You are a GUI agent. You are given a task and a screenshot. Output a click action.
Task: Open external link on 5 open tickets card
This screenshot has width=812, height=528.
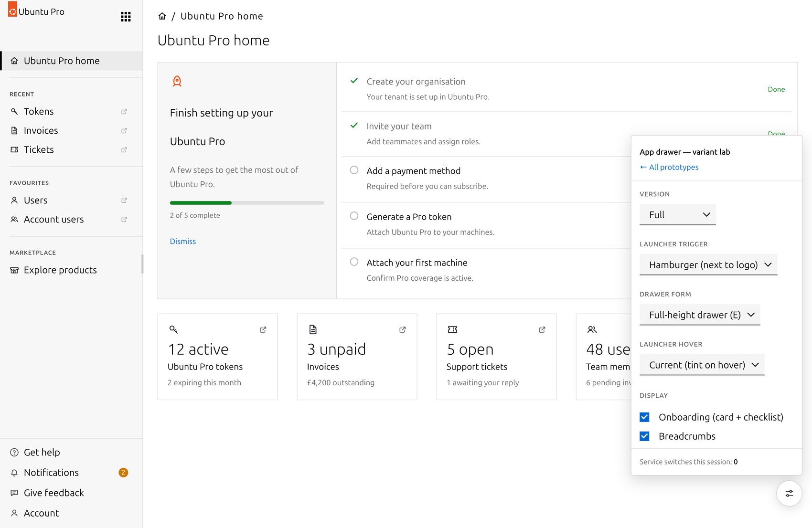[x=542, y=329]
